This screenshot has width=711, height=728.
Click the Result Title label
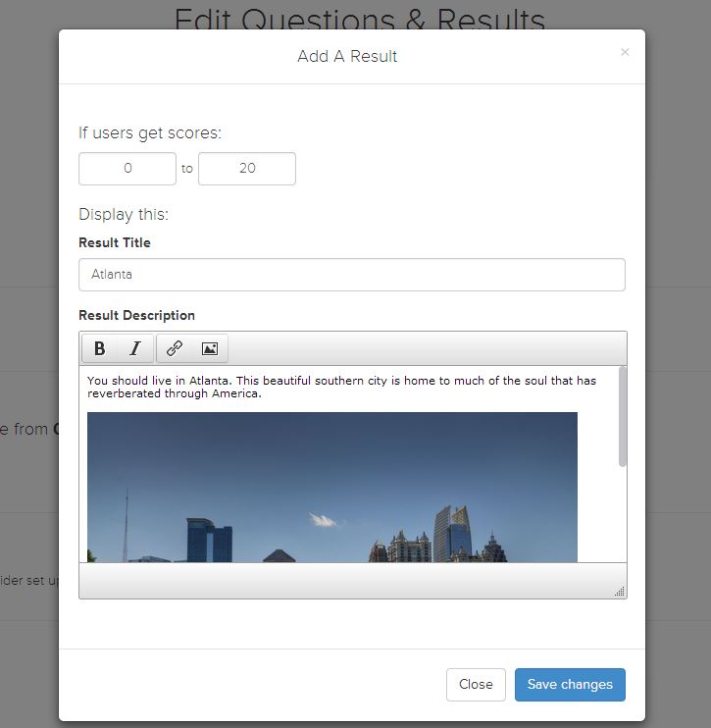tap(115, 242)
